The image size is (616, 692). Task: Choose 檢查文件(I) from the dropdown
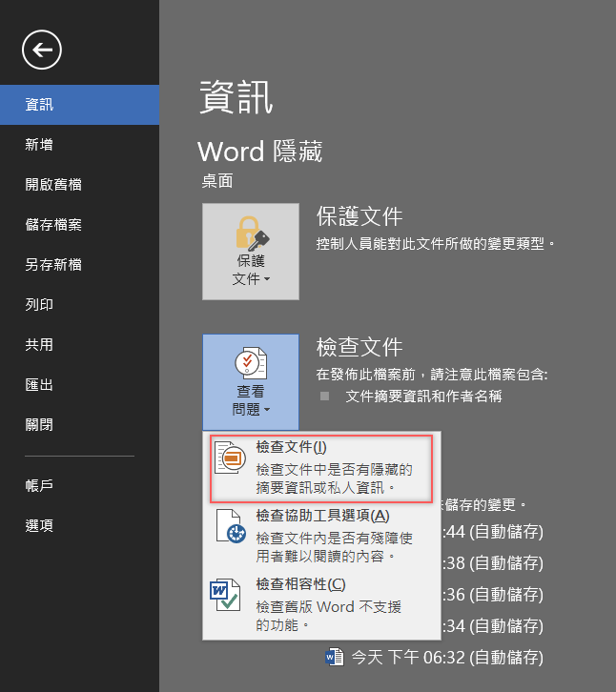click(x=321, y=468)
